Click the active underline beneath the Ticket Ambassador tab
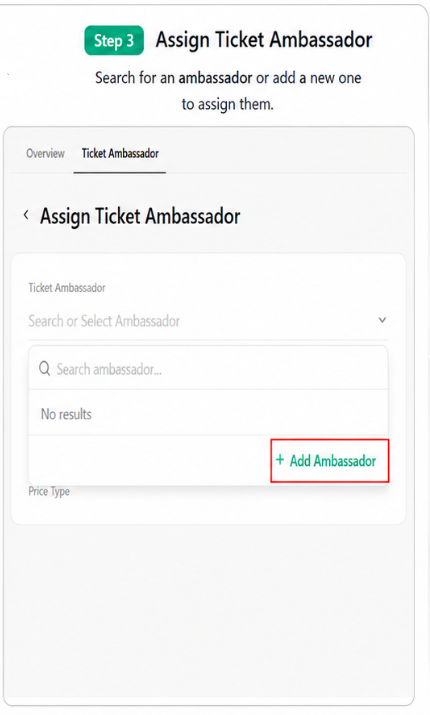The image size is (430, 715). 119,173
